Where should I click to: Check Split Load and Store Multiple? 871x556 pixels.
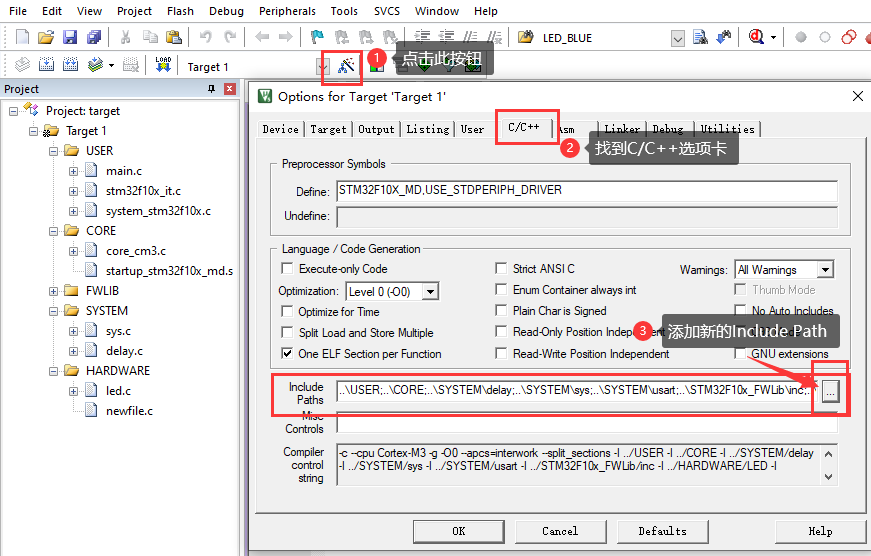point(287,333)
